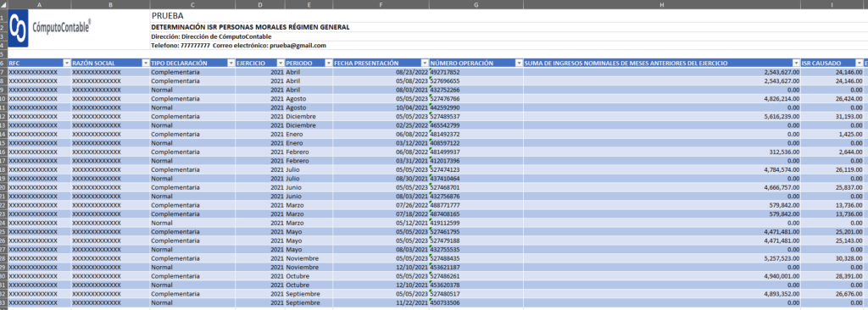868x310 pixels.
Task: Click operation number 527476766
Action: click(x=444, y=98)
